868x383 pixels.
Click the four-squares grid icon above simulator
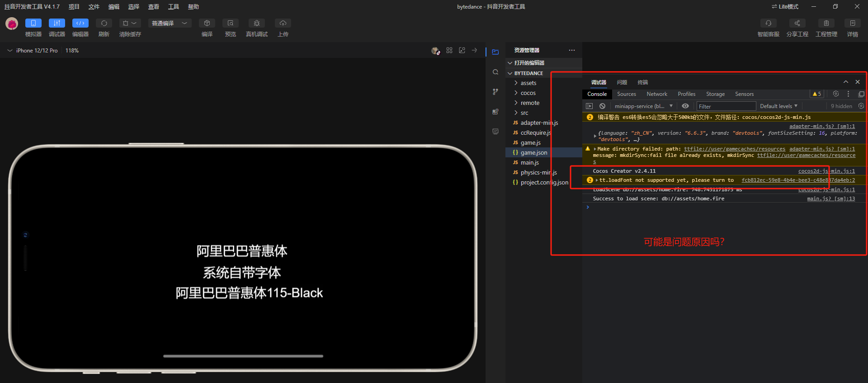[x=449, y=50]
